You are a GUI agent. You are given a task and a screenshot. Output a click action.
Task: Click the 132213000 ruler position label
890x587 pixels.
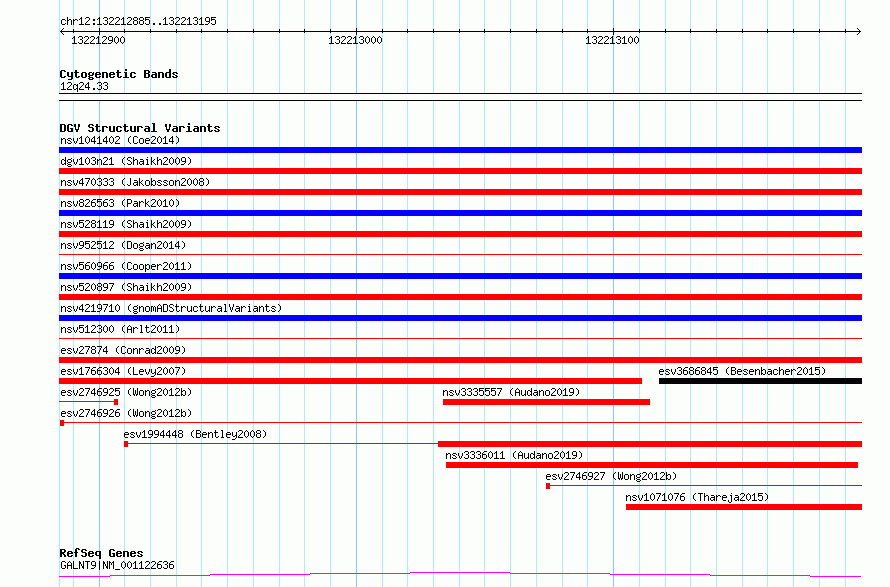355,40
